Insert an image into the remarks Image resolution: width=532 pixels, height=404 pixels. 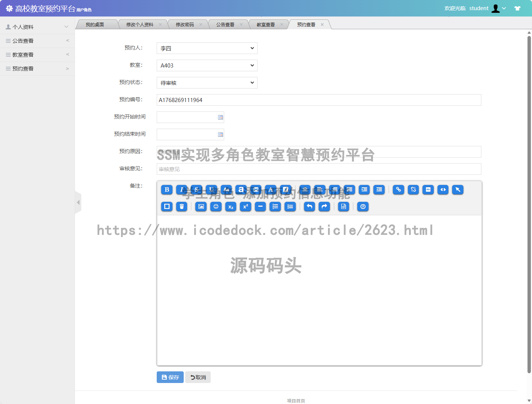201,207
